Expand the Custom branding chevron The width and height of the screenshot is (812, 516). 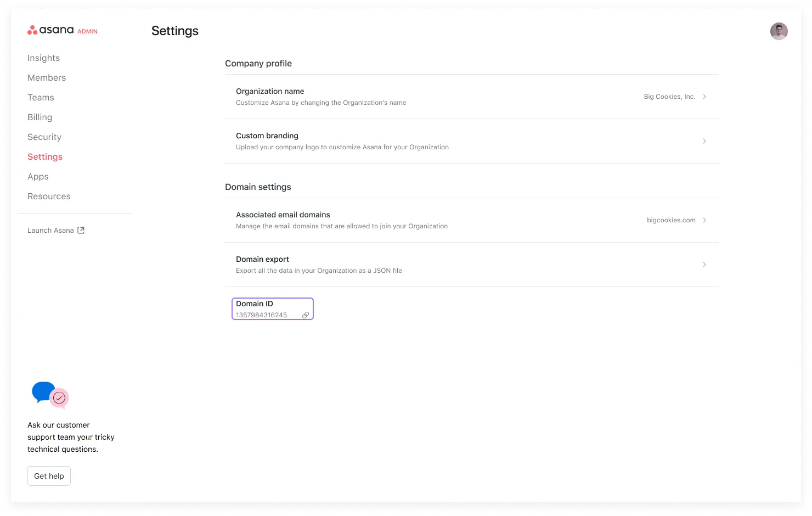click(x=704, y=141)
